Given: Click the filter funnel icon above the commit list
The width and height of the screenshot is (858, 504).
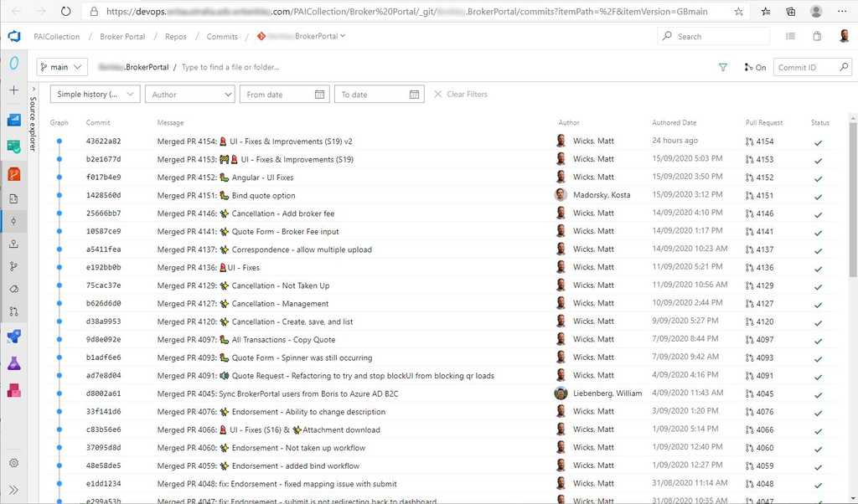Looking at the screenshot, I should 722,67.
